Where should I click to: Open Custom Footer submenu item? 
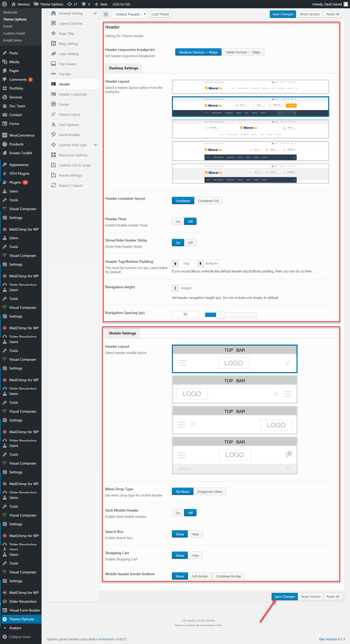pyautogui.click(x=14, y=33)
